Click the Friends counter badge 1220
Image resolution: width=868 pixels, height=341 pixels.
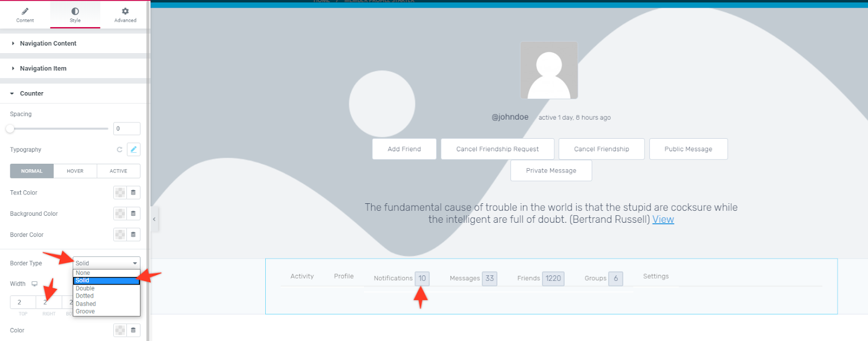tap(553, 278)
